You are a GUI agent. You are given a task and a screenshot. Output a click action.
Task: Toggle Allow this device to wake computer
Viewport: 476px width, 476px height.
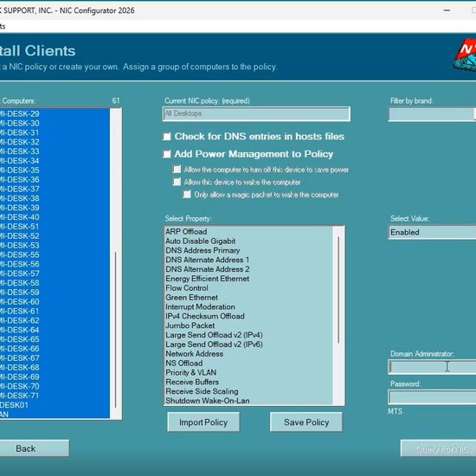[x=177, y=182]
